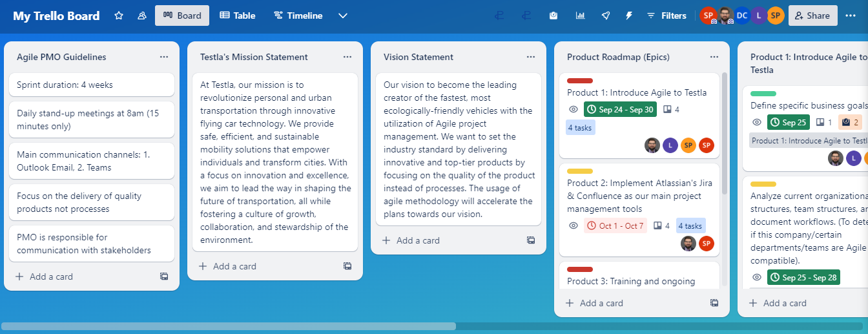
Task: Click the orange SP member avatar in header
Action: tap(776, 16)
